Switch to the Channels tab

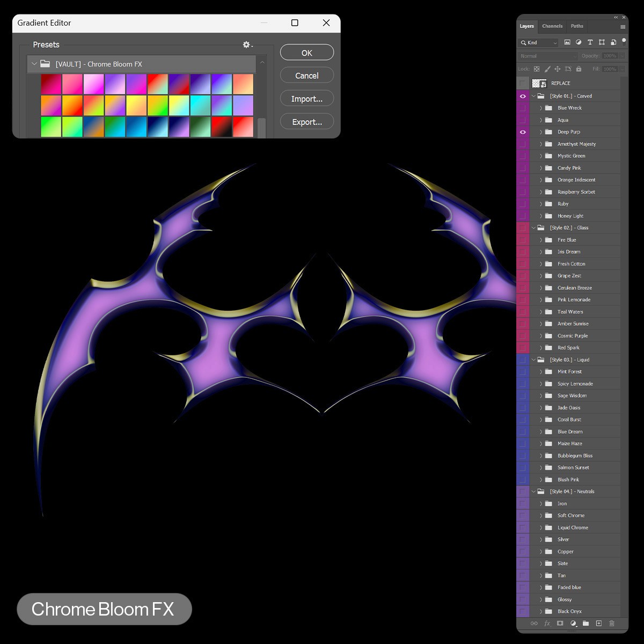coord(552,26)
